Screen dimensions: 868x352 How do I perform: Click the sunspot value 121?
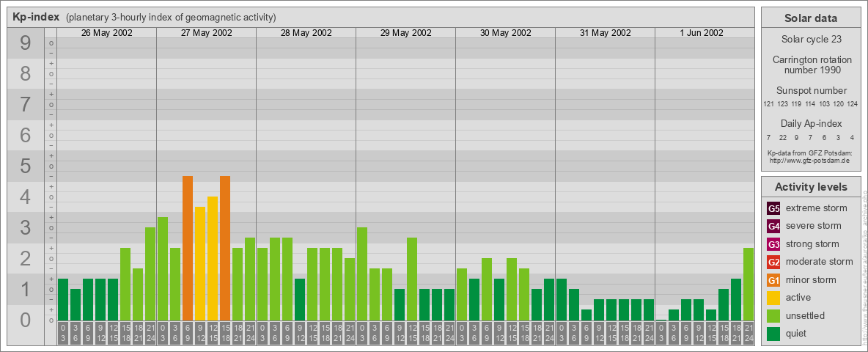click(x=768, y=104)
